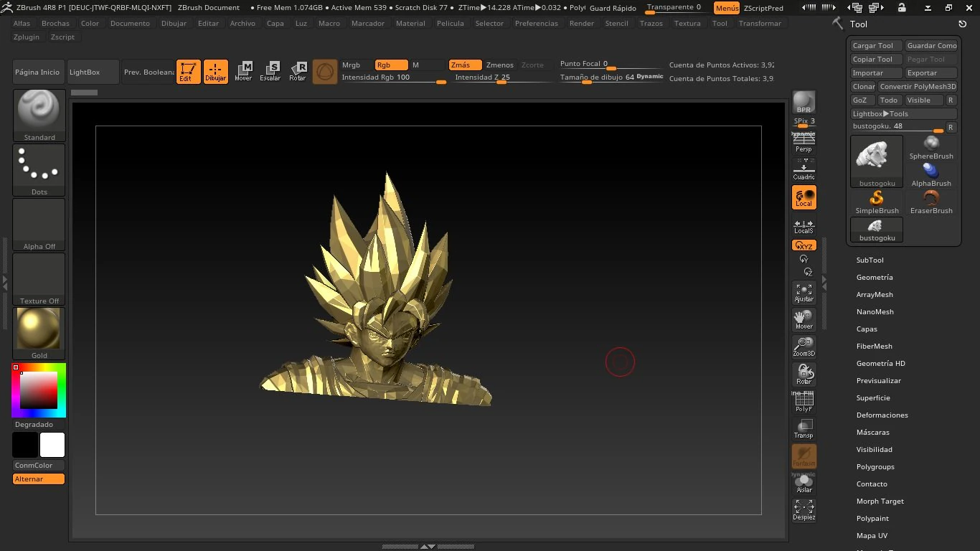Open the Gold material picker

pyautogui.click(x=39, y=334)
